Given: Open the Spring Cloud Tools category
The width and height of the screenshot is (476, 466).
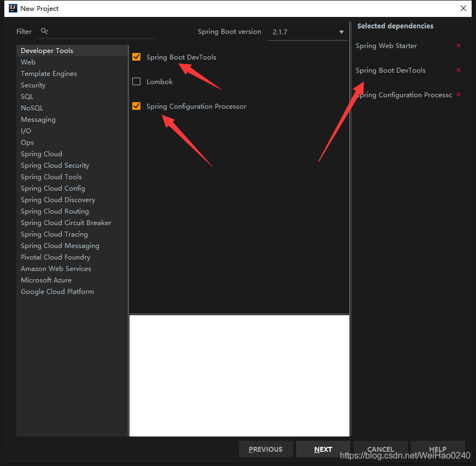Looking at the screenshot, I should tap(72, 177).
